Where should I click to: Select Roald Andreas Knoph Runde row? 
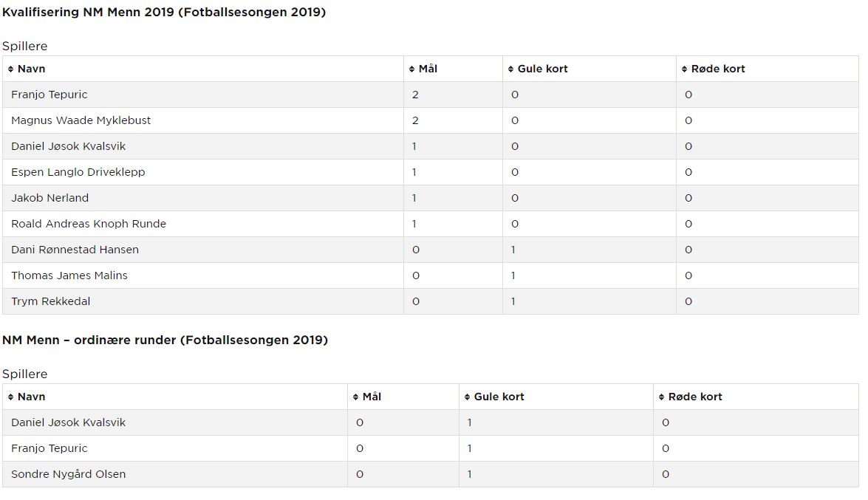point(431,224)
